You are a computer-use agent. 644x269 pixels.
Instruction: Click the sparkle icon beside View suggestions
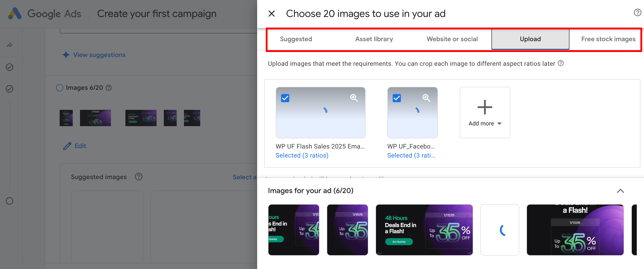tap(66, 55)
